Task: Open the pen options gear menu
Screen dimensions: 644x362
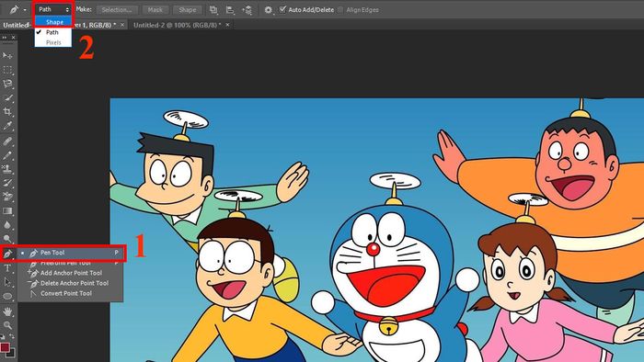Action: pos(269,10)
